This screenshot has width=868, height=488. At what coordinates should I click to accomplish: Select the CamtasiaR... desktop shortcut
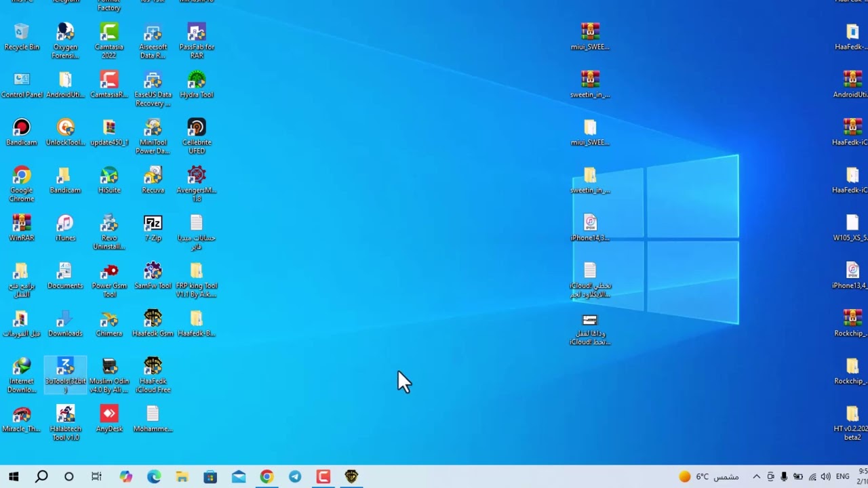coord(109,85)
